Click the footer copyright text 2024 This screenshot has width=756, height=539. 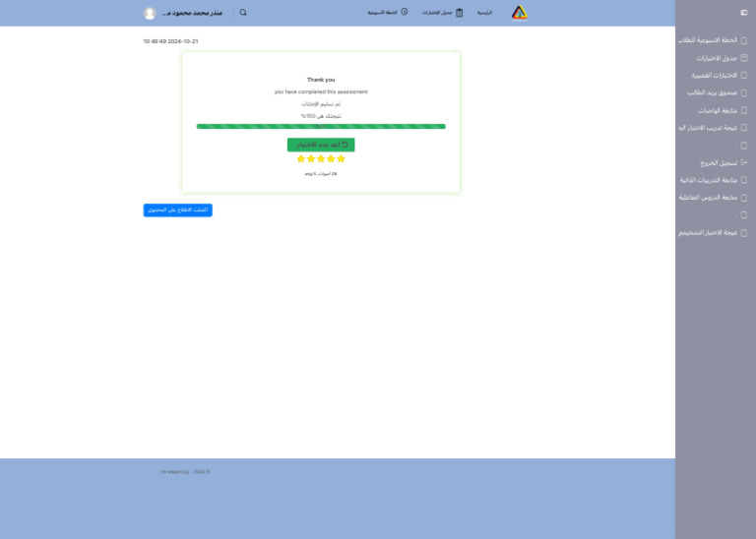pos(185,472)
